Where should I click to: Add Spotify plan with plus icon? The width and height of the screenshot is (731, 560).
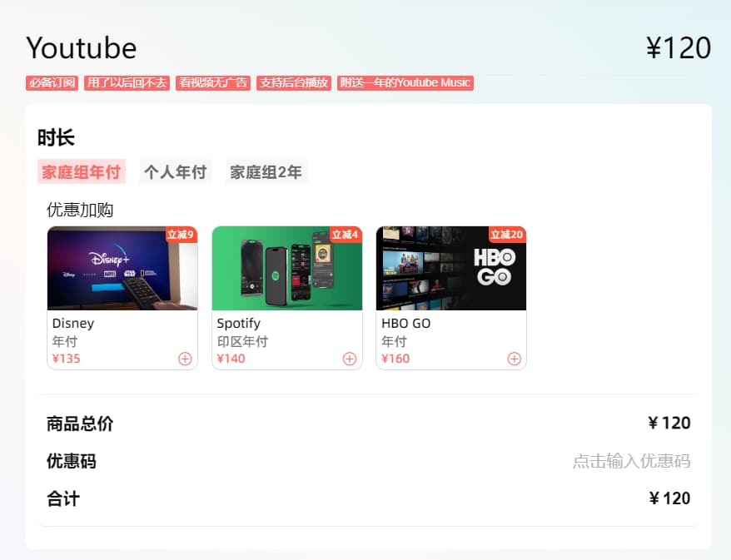(350, 359)
